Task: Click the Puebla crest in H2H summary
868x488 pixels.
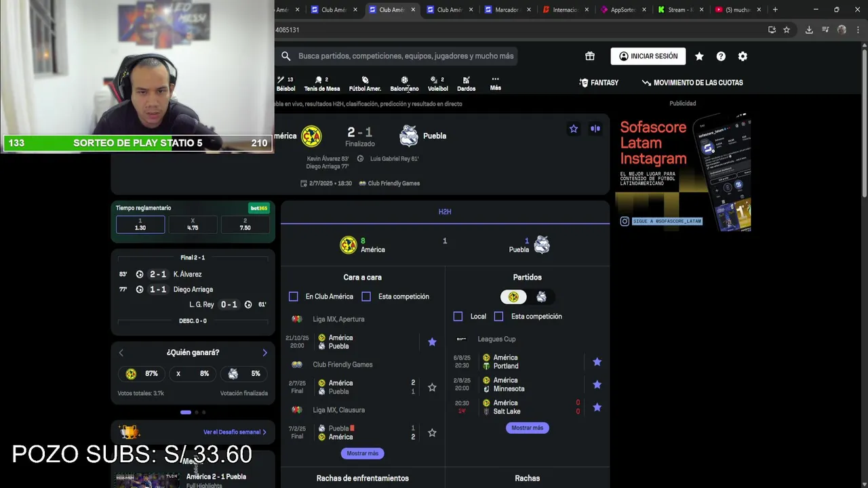Action: pos(542,245)
